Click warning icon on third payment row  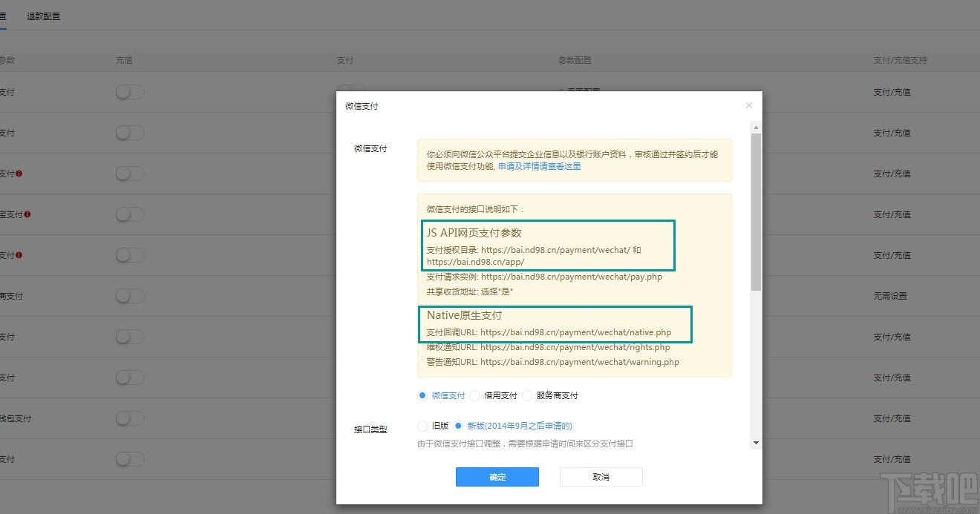coord(19,173)
